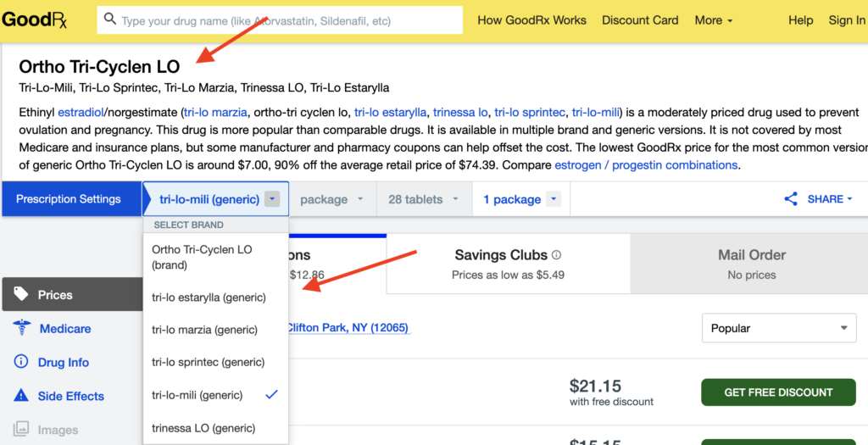Image resolution: width=868 pixels, height=445 pixels.
Task: Open estrogen / progestin combinations link
Action: coord(646,165)
